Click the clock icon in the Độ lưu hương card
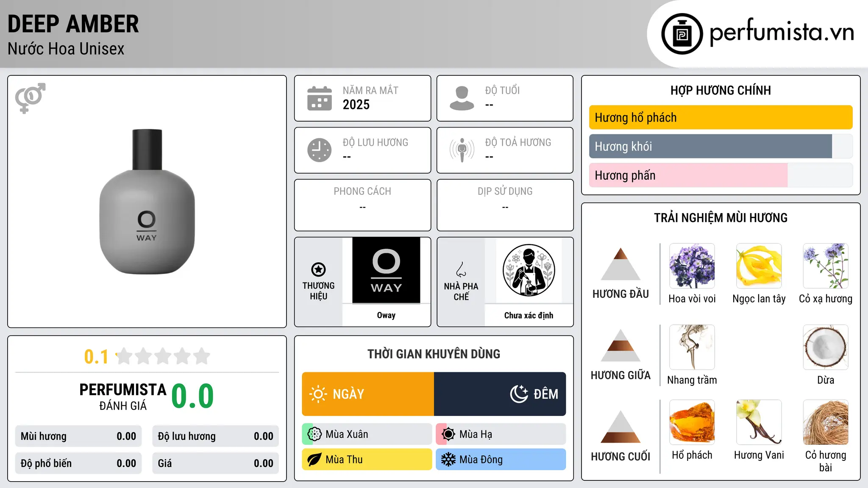Viewport: 868px width, 488px height. coord(320,150)
